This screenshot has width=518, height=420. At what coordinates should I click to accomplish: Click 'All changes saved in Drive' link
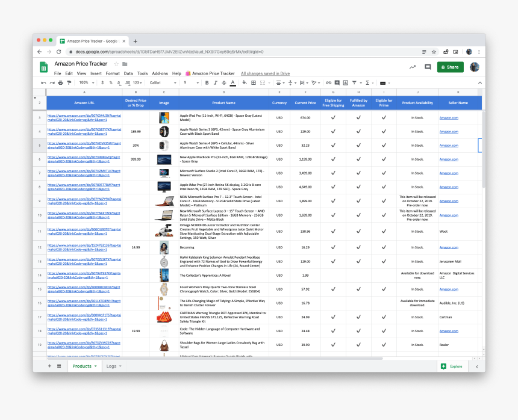point(265,73)
